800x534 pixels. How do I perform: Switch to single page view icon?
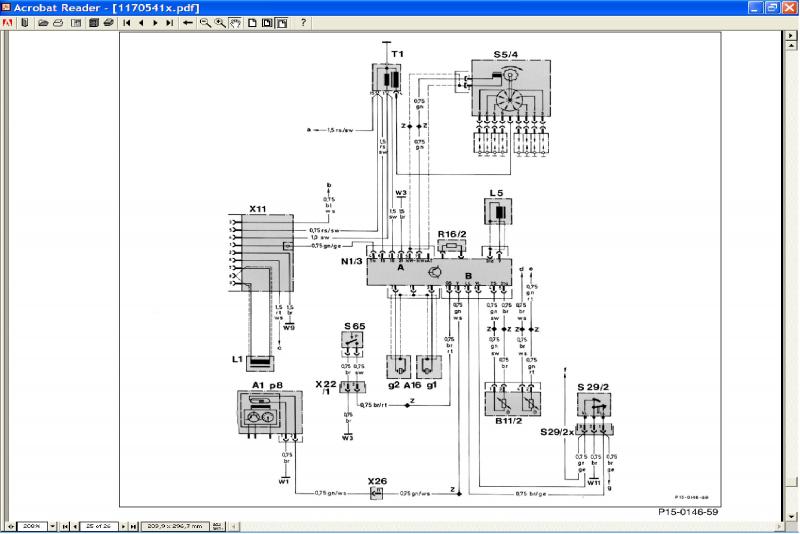click(x=252, y=23)
